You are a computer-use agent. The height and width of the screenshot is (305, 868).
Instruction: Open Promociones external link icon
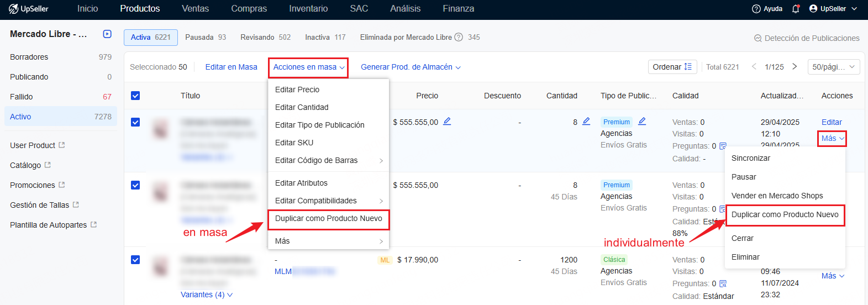click(x=62, y=185)
